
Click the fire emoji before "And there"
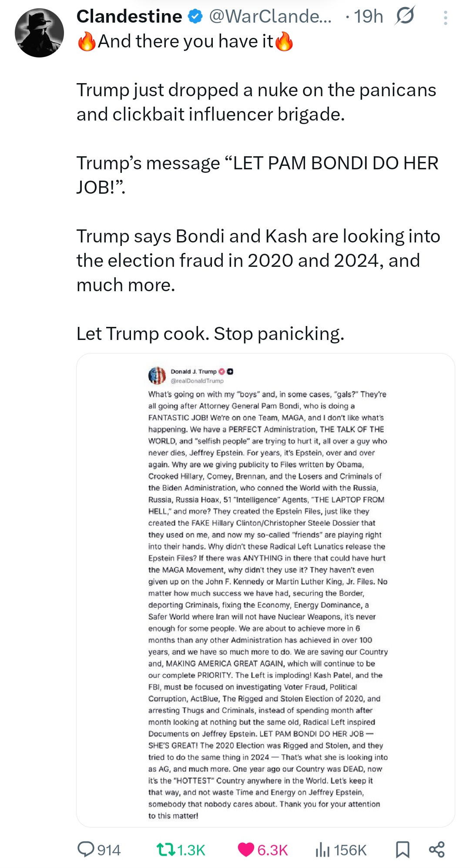tap(86, 42)
